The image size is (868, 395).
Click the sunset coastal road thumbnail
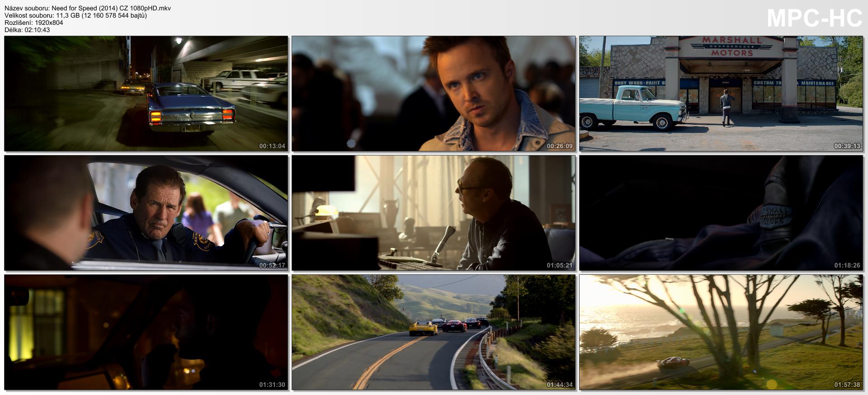click(x=721, y=332)
